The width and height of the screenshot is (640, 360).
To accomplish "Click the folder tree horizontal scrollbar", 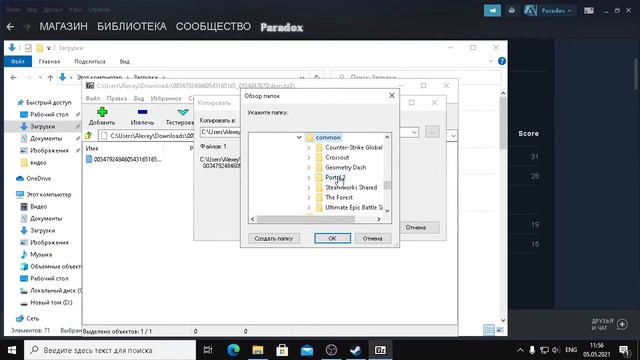I will 306,219.
